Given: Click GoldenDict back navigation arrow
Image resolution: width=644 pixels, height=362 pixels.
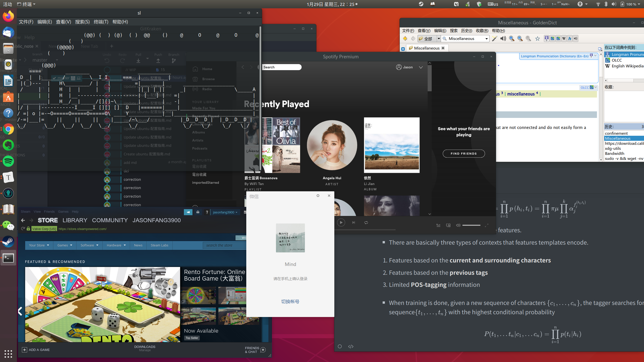Looking at the screenshot, I should click(x=405, y=38).
